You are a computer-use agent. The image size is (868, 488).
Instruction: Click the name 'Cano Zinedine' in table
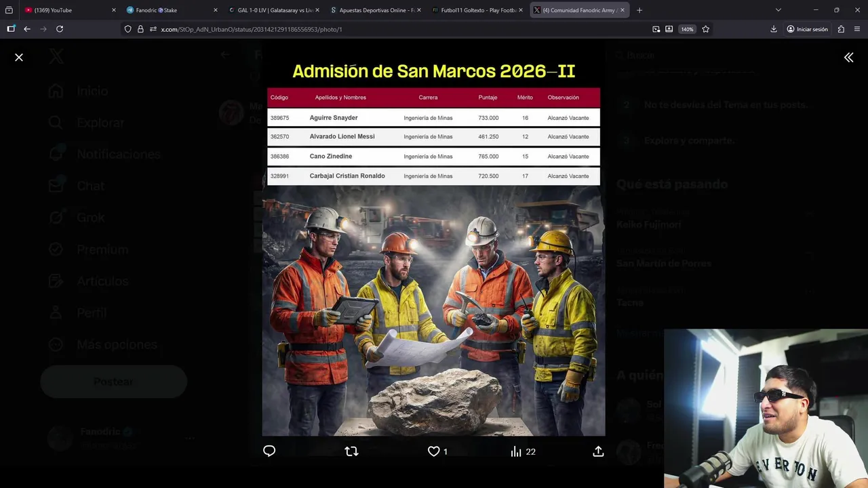pyautogui.click(x=331, y=157)
